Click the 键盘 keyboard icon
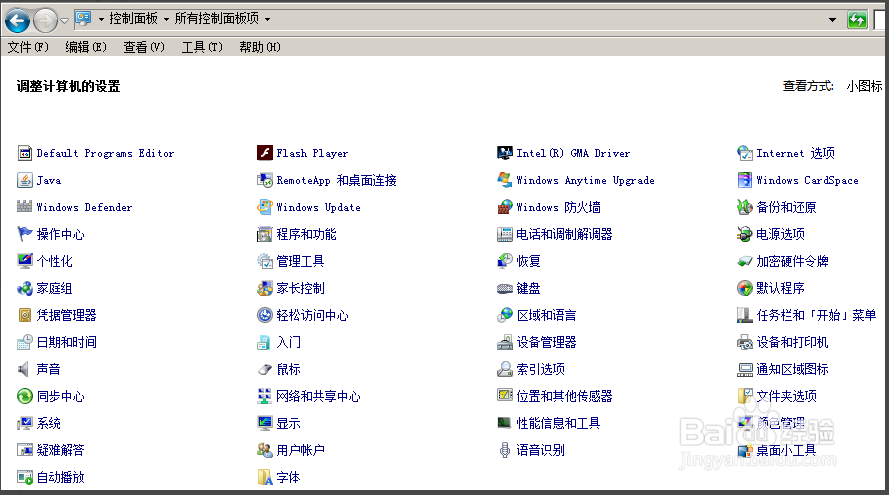The width and height of the screenshot is (889, 495). tap(505, 288)
